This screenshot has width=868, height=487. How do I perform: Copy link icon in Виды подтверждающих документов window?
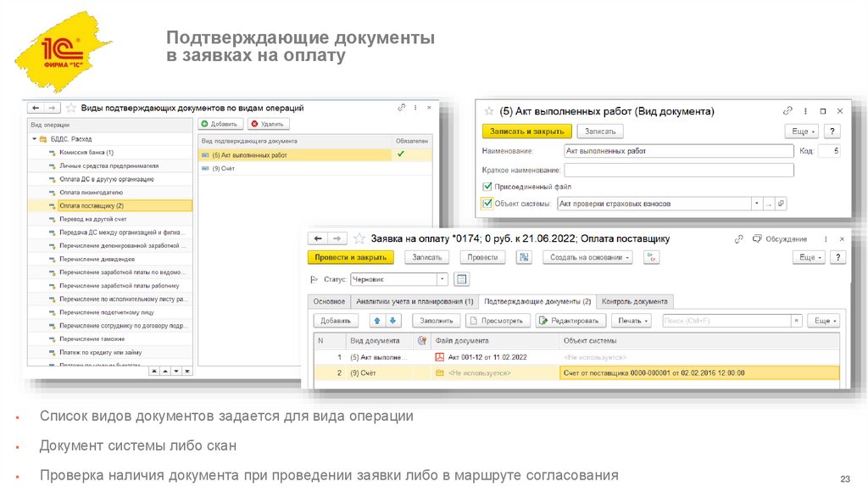pyautogui.click(x=401, y=108)
